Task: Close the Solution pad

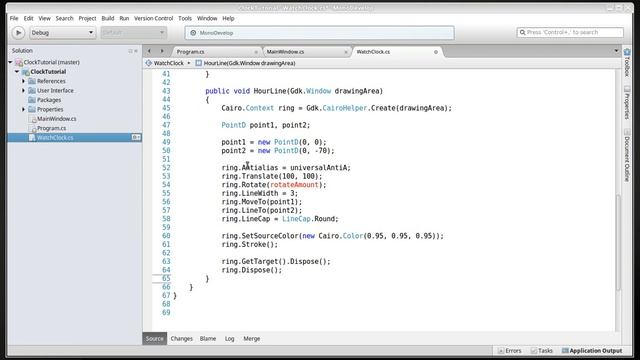Action: pyautogui.click(x=136, y=51)
